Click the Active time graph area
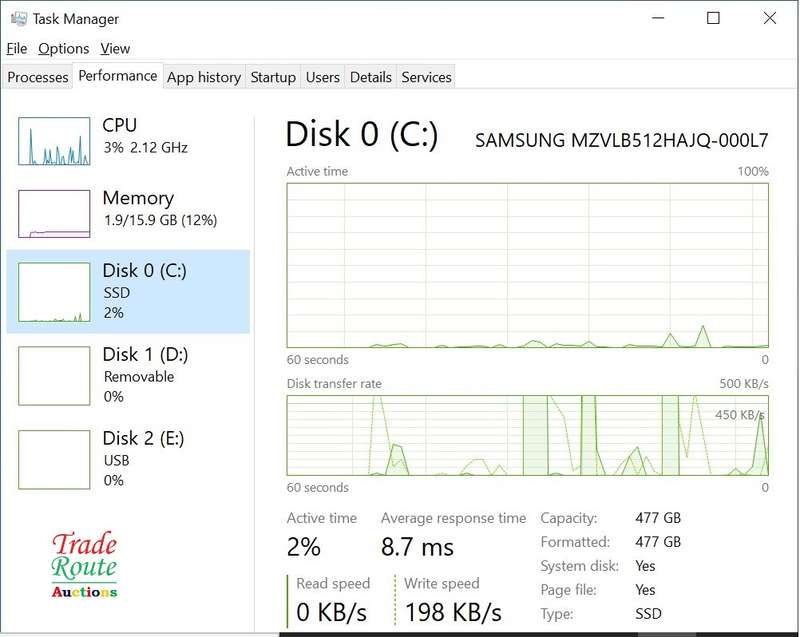The height and width of the screenshot is (637, 800). (x=528, y=265)
